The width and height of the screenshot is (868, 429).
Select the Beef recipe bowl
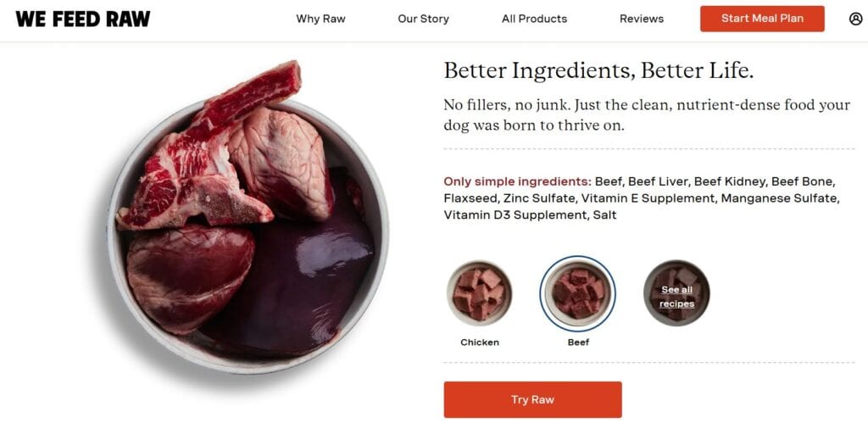(x=578, y=292)
